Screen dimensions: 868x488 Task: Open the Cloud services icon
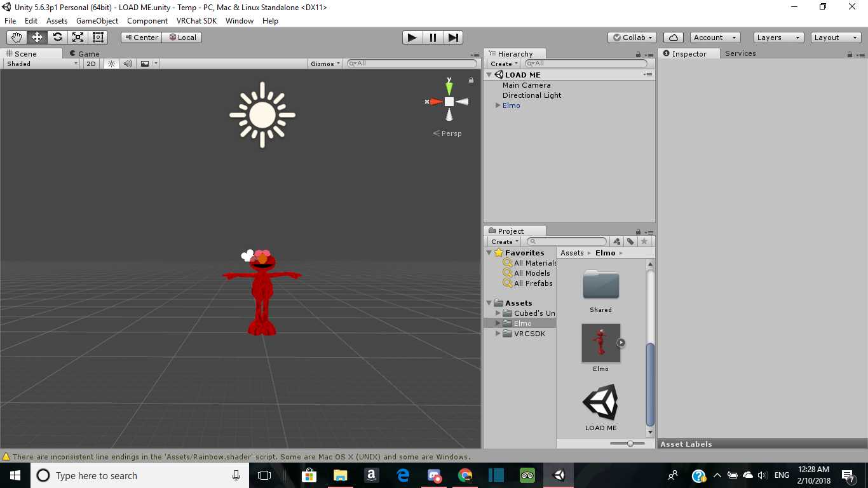pos(673,37)
